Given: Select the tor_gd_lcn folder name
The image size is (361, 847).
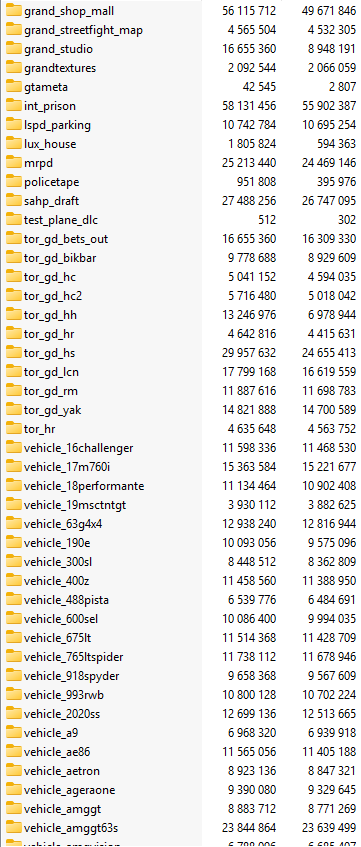Looking at the screenshot, I should point(52,372).
